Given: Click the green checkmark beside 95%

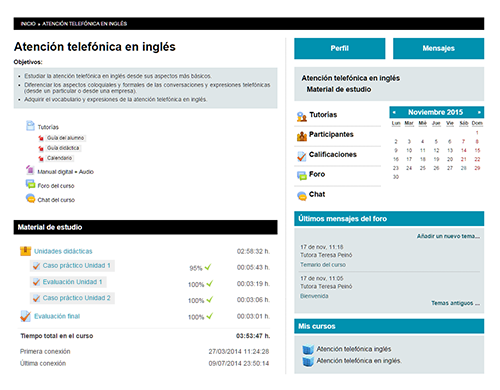Looking at the screenshot, I should (208, 267).
